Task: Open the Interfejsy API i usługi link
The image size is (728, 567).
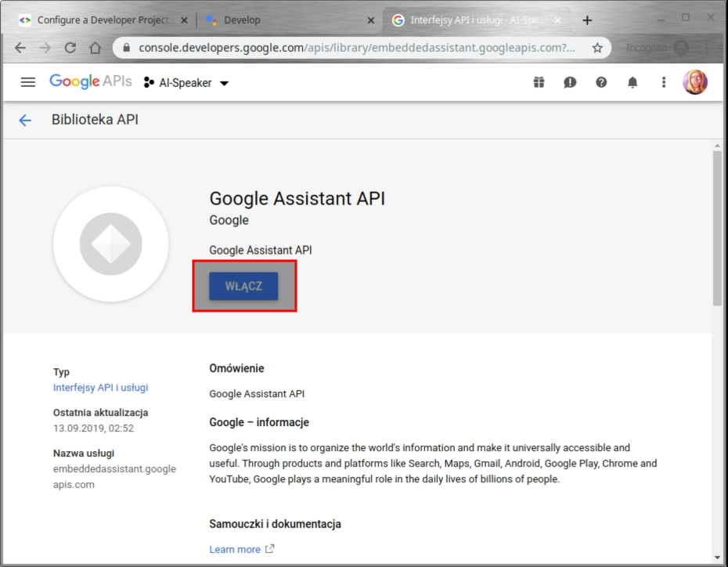Action: click(101, 388)
